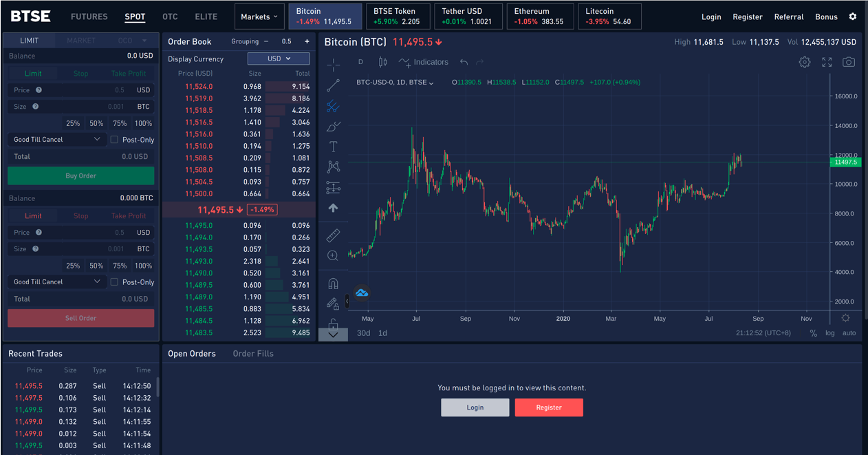Click red Register button below logged-in message
868x455 pixels.
pyautogui.click(x=549, y=408)
